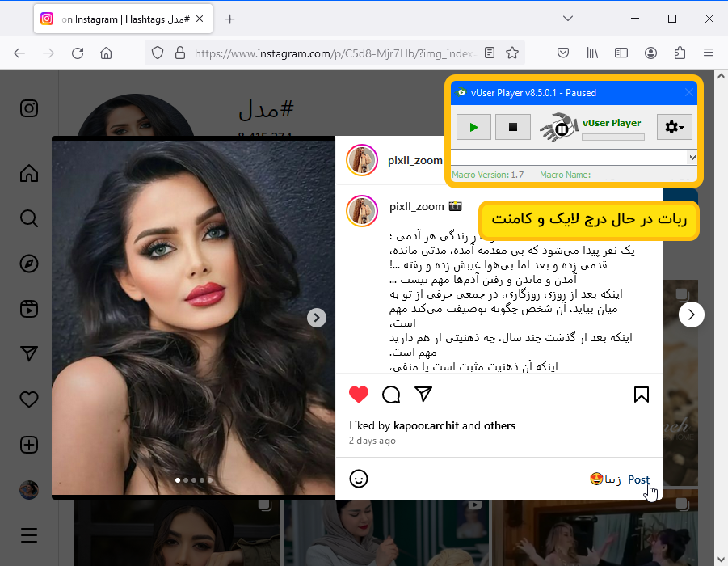Screen dimensions: 728x566
Task: Click the paused hand logo in vUser Player
Action: click(x=558, y=127)
